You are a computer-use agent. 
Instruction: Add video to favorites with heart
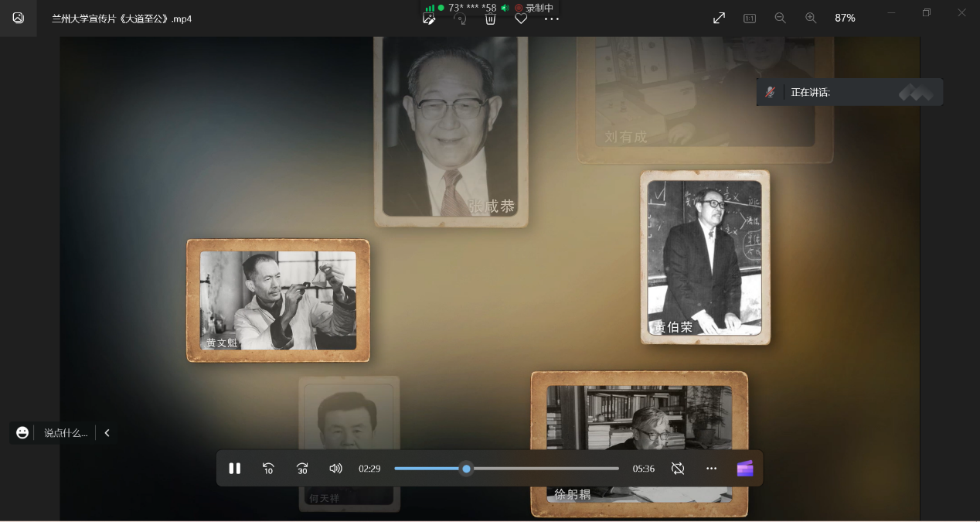521,19
